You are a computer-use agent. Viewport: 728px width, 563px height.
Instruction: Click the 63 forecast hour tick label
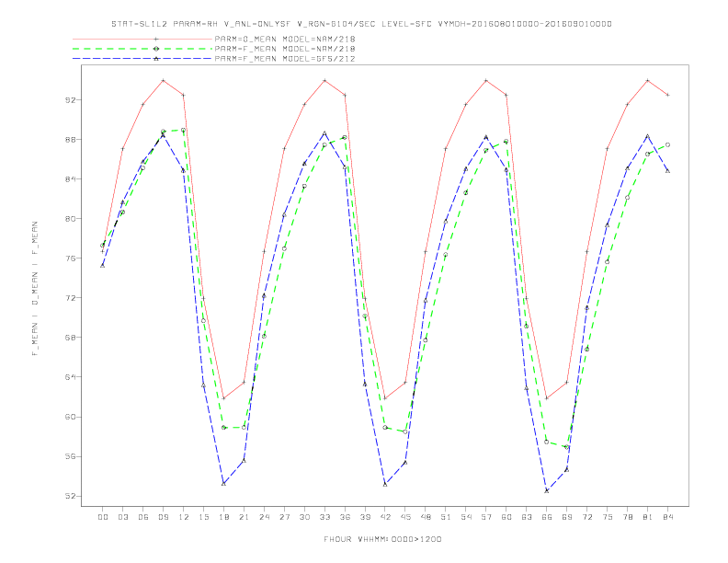click(527, 517)
